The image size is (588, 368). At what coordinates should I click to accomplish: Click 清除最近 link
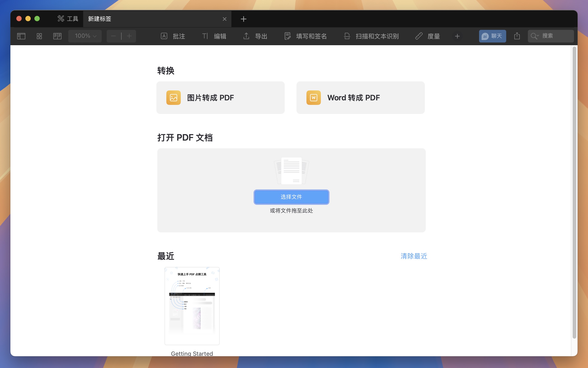(x=414, y=256)
